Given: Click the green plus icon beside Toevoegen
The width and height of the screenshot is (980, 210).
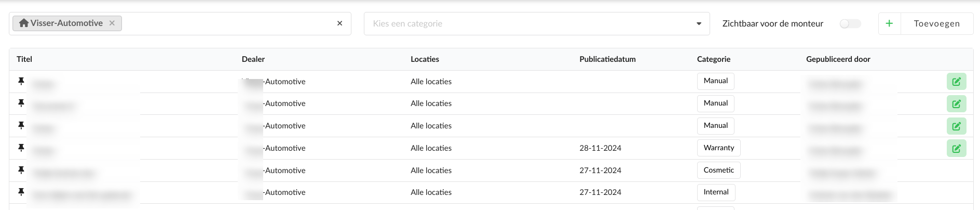Looking at the screenshot, I should 889,23.
